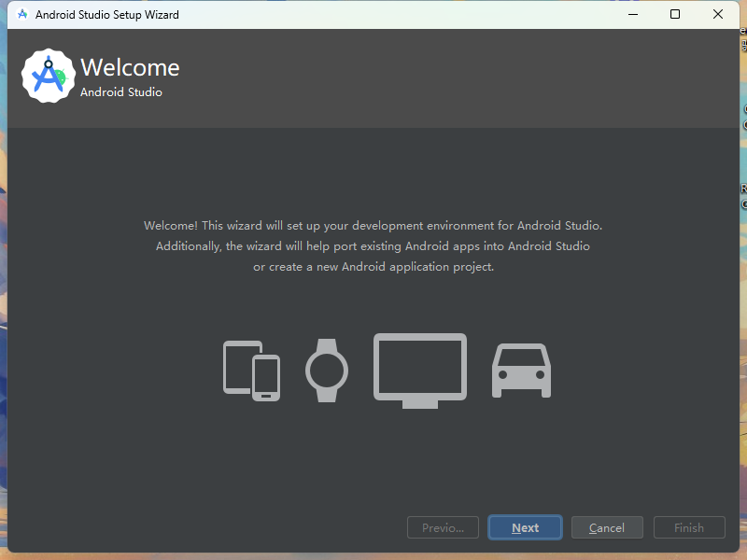This screenshot has width=747, height=560.
Task: Click the automotive car icon
Action: (x=522, y=371)
